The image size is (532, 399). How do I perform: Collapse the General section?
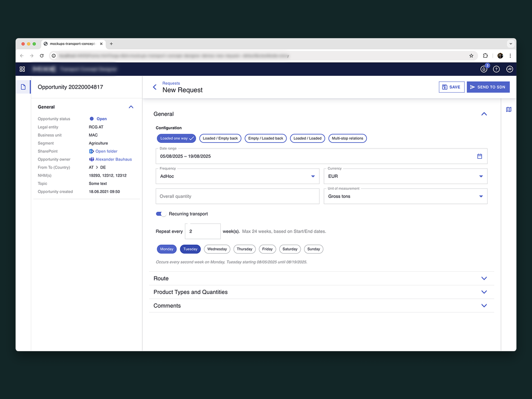484,114
